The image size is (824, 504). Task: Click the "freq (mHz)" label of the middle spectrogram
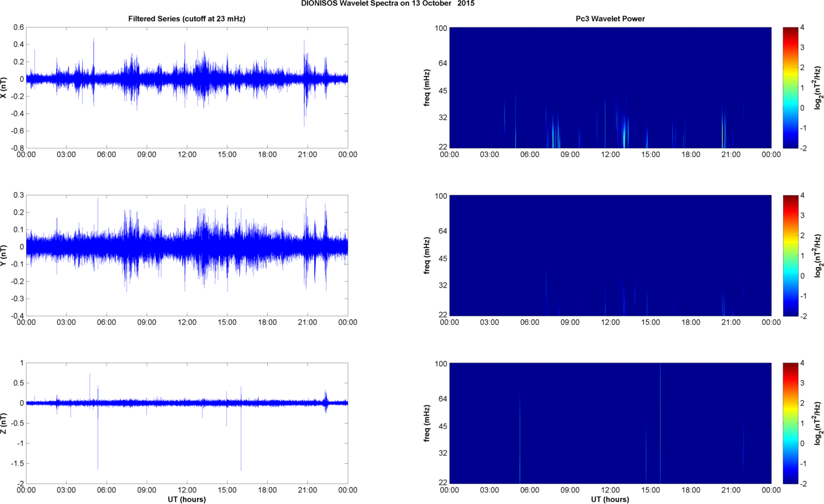point(428,255)
